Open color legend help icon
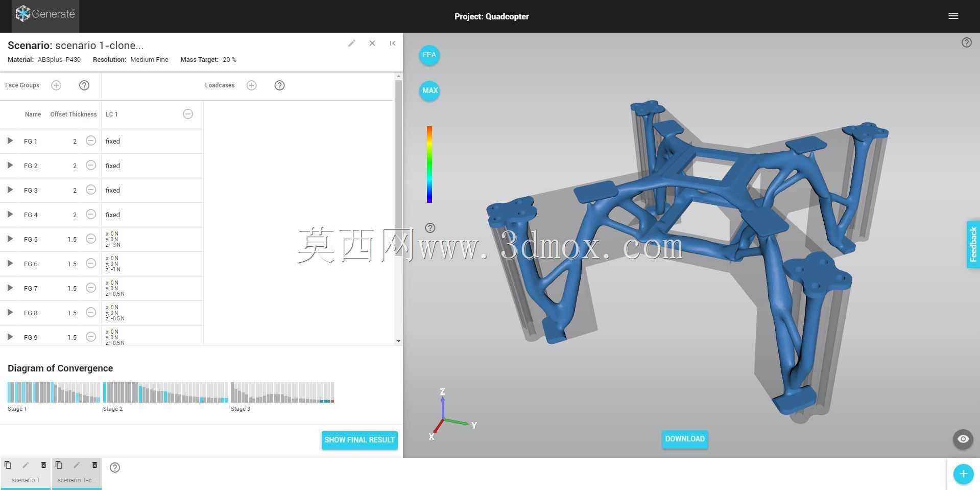Viewport: 980px width, 490px height. click(x=430, y=228)
